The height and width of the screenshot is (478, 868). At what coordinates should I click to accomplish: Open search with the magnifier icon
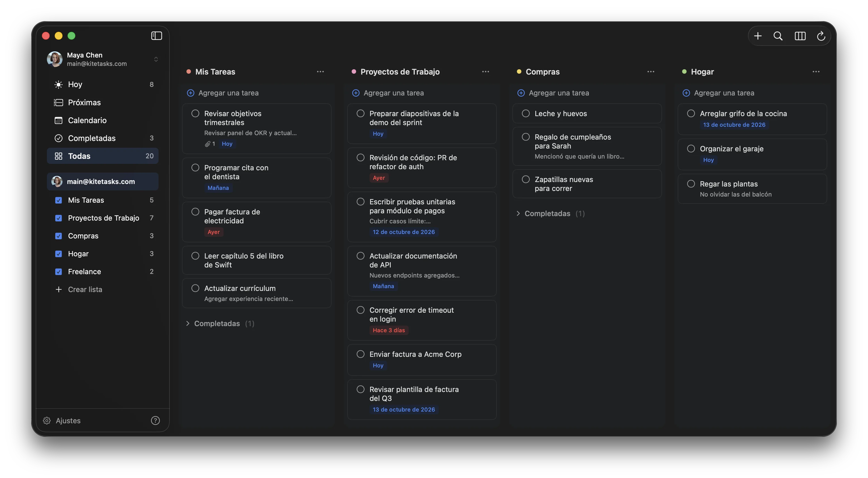point(778,36)
